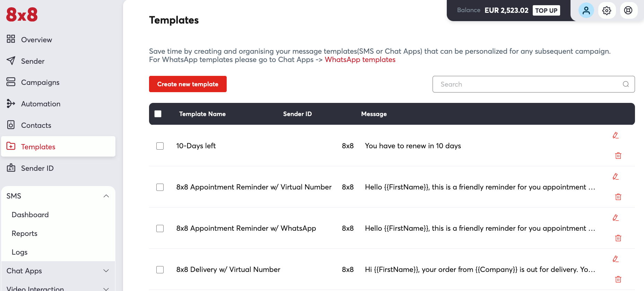Open the Logs page in sidebar
The image size is (644, 291).
(19, 252)
